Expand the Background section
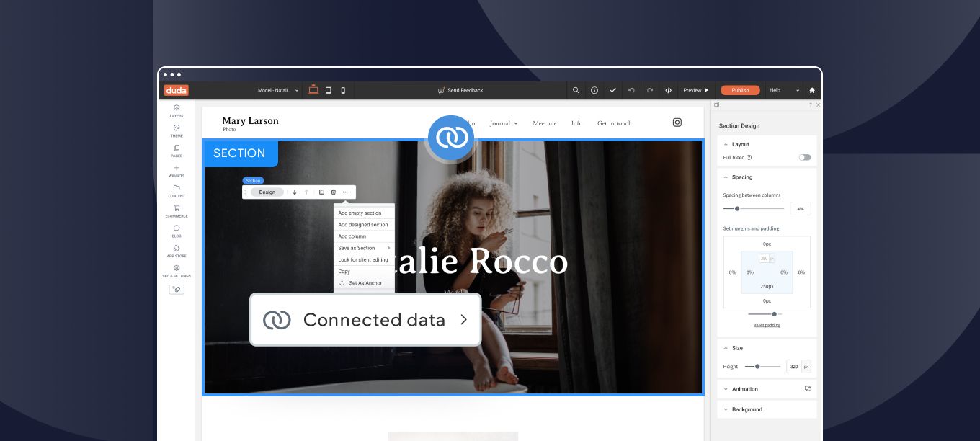Viewport: 980px width, 441px height. (747, 409)
